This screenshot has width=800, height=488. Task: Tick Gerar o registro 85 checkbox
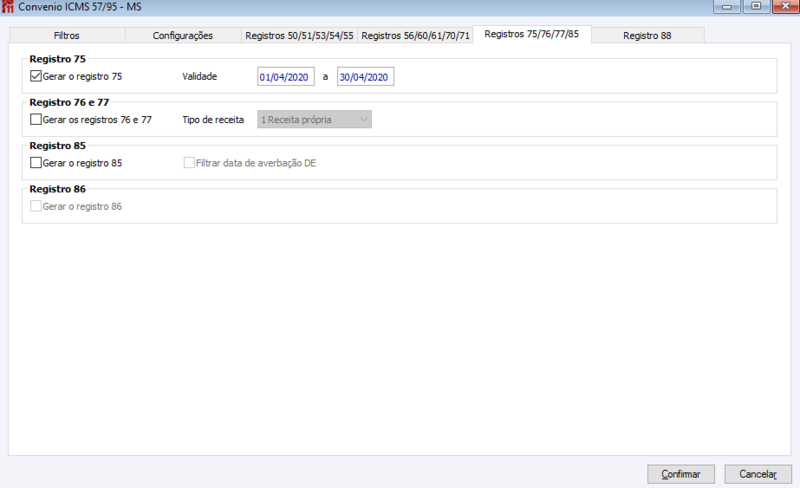pos(36,163)
